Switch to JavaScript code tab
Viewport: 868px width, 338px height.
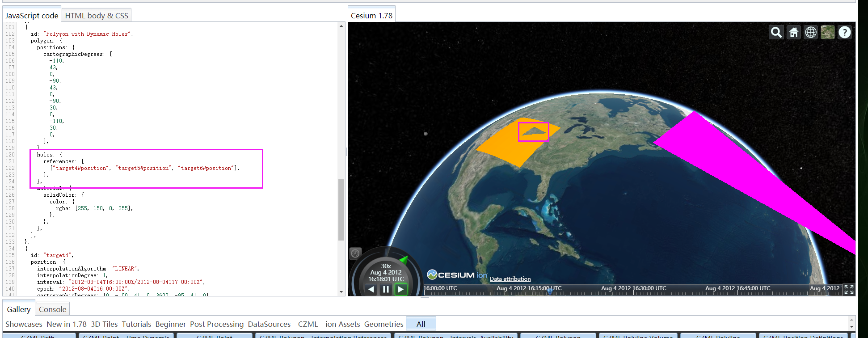coord(32,16)
